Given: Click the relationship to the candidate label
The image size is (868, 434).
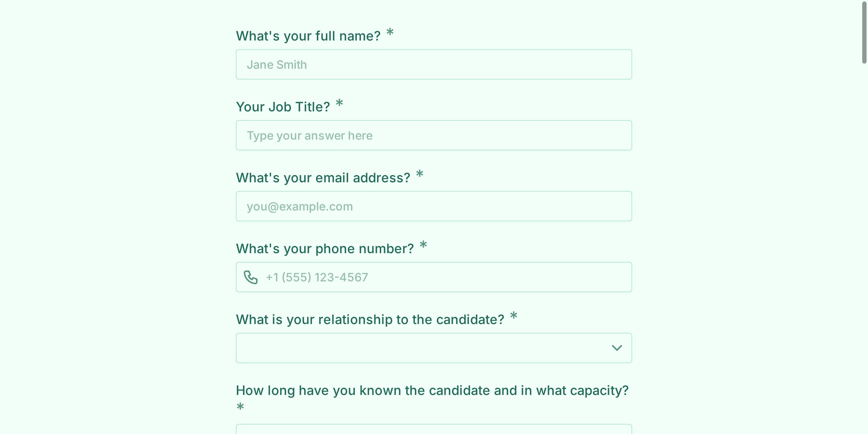Looking at the screenshot, I should coord(370,320).
